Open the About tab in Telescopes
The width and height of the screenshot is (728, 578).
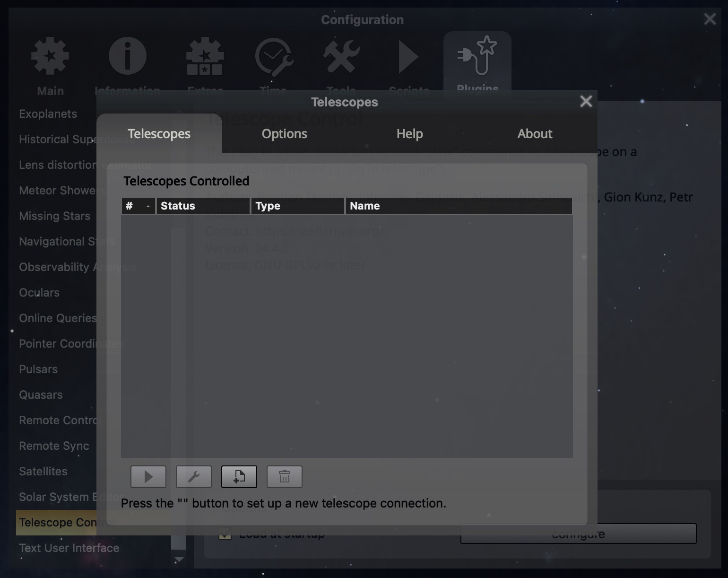pos(535,134)
